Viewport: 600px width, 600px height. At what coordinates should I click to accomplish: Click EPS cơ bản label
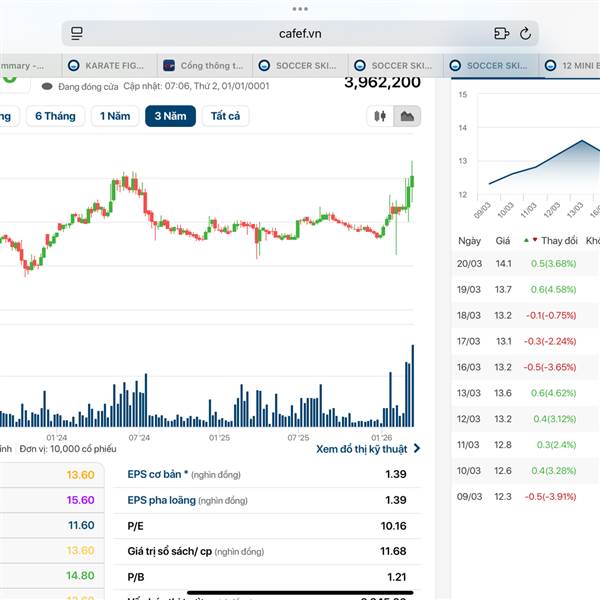158,474
